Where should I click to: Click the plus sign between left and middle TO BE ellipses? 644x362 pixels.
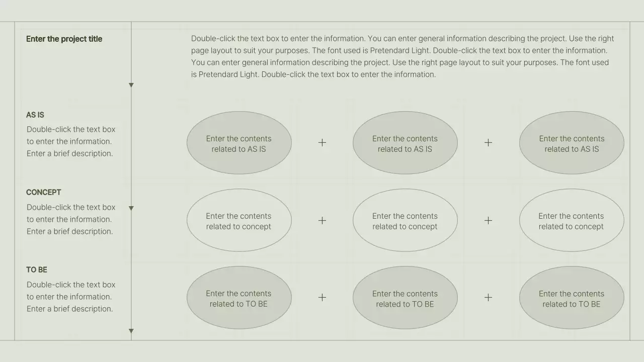(x=322, y=298)
